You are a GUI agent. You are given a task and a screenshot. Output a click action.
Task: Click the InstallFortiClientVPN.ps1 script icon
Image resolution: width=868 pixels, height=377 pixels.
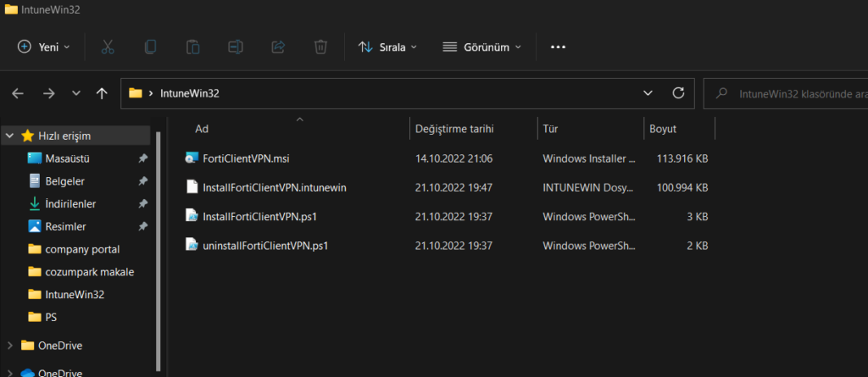point(192,216)
